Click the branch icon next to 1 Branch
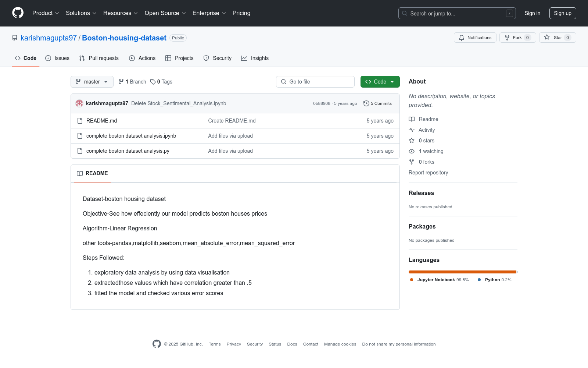The height and width of the screenshot is (368, 588). tap(121, 82)
